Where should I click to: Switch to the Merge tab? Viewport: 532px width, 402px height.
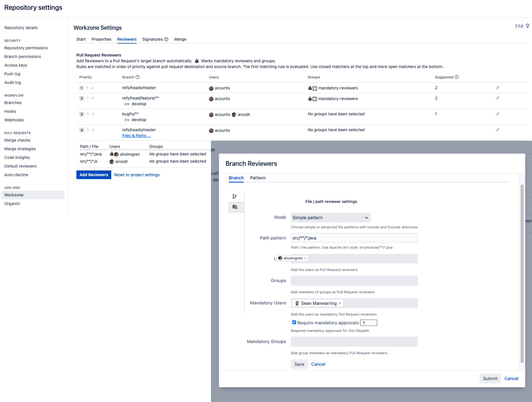pyautogui.click(x=180, y=39)
